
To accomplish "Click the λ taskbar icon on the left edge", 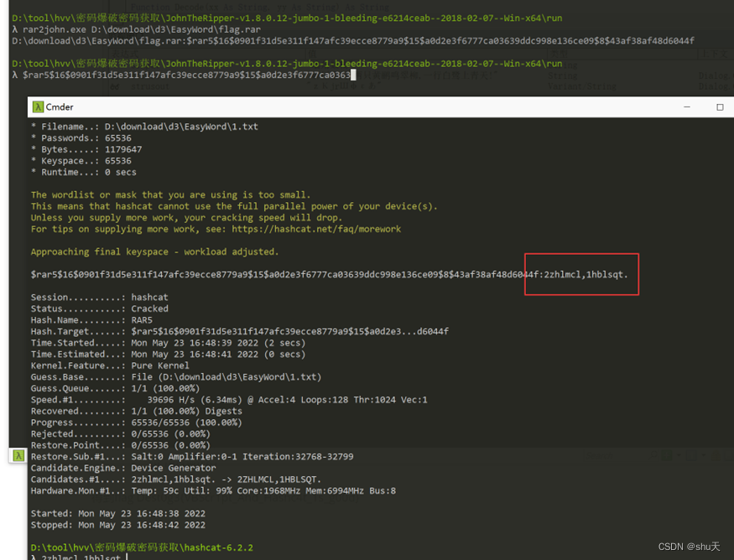I will coord(18,458).
